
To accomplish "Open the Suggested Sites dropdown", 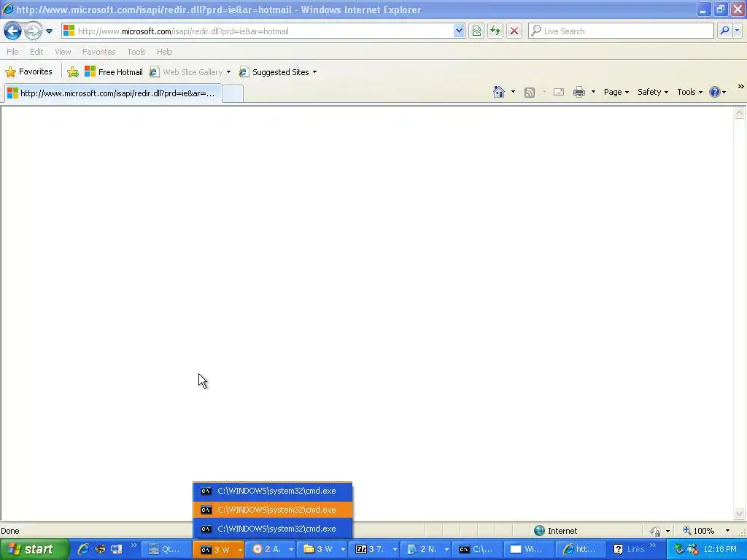I will [278, 72].
